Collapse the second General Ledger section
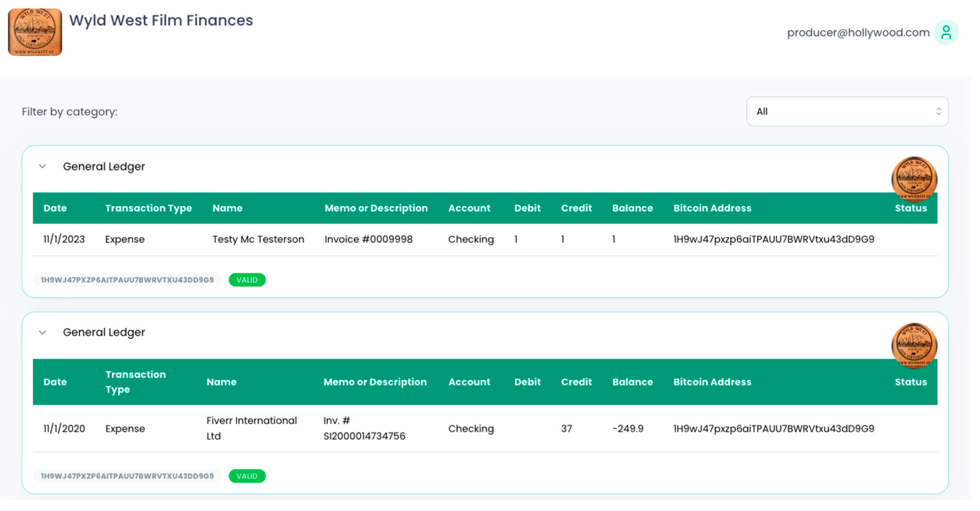The height and width of the screenshot is (511, 980). [43, 333]
